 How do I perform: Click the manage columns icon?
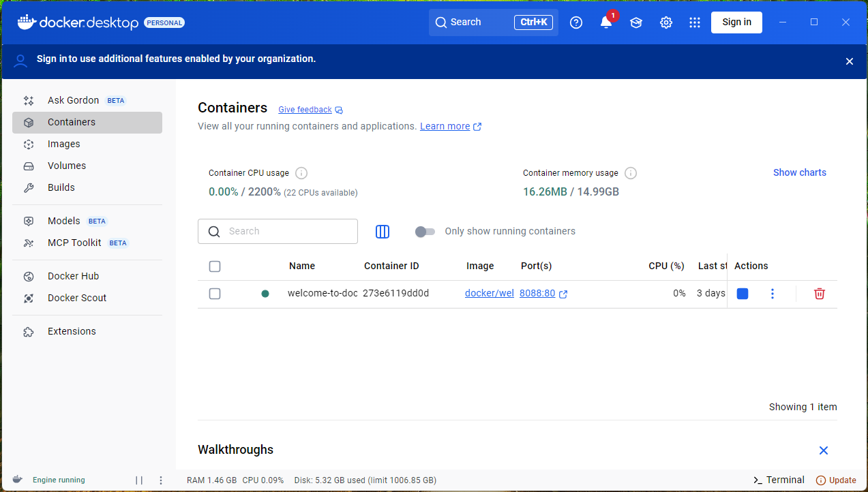(383, 232)
